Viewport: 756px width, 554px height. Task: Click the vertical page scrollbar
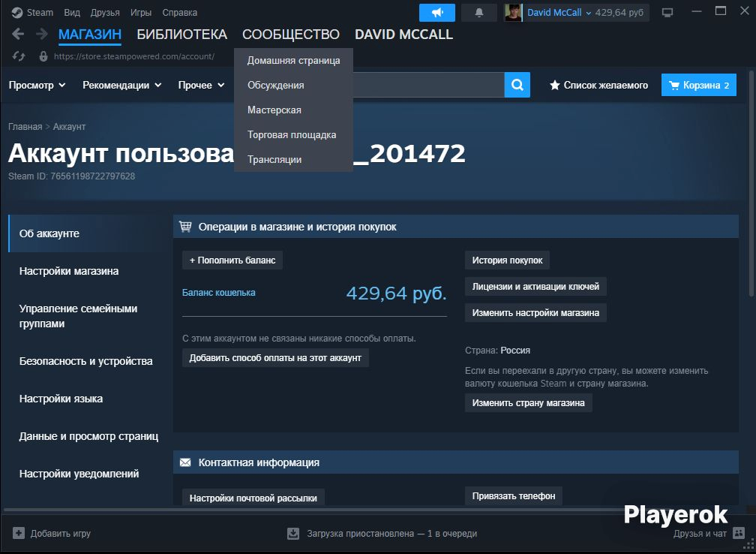point(751,183)
